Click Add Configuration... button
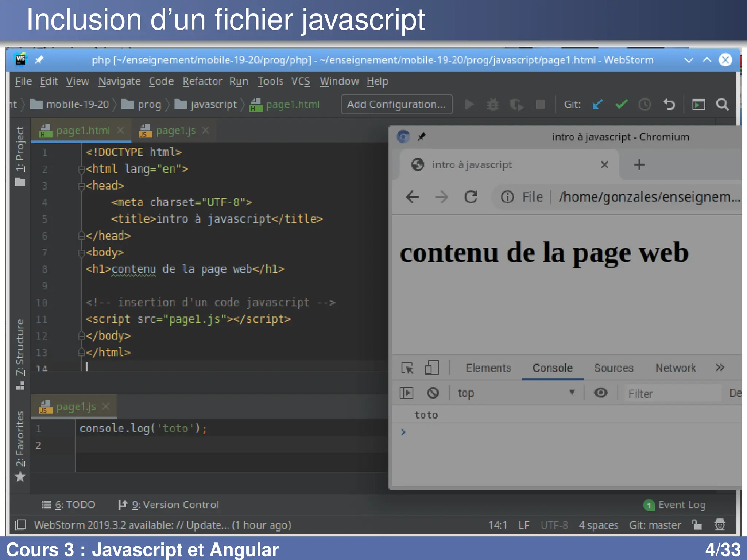747x560 pixels. click(x=396, y=104)
